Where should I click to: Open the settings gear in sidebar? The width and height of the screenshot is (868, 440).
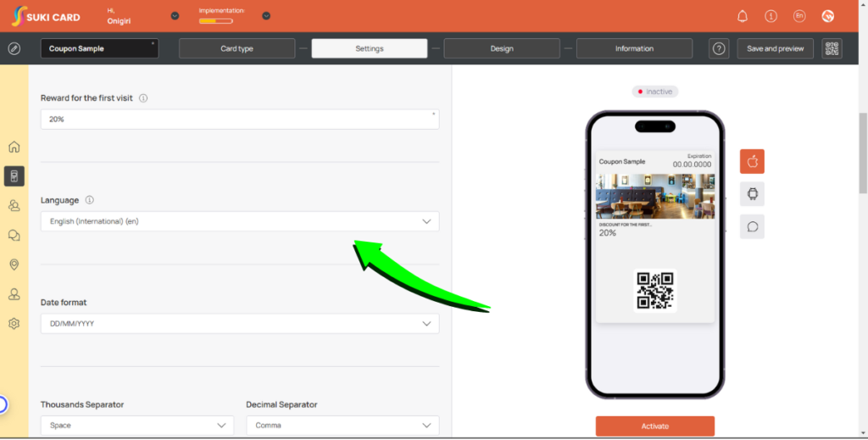(14, 324)
